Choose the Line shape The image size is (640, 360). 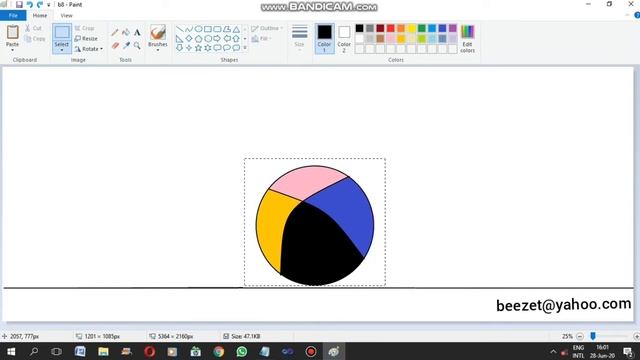[180, 29]
